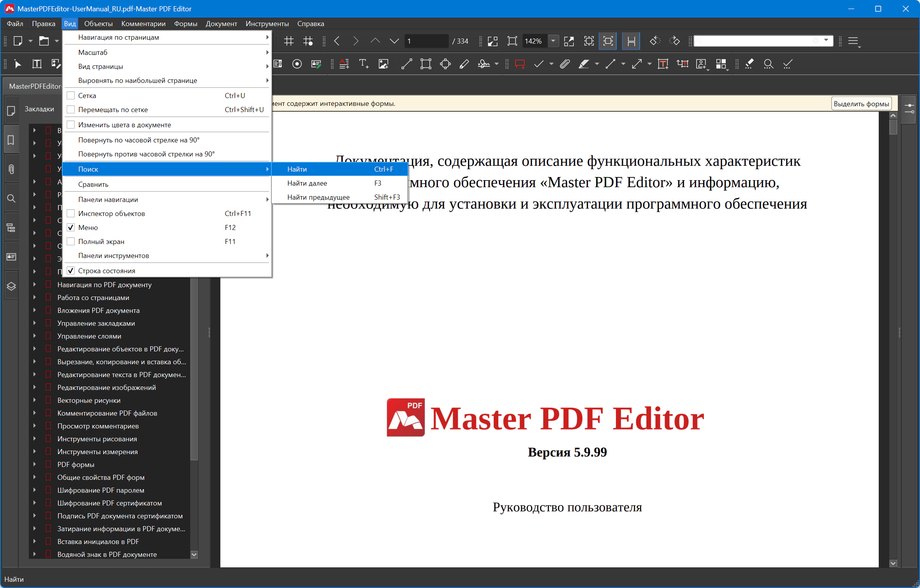Select the ellipse drawing tool

445,64
